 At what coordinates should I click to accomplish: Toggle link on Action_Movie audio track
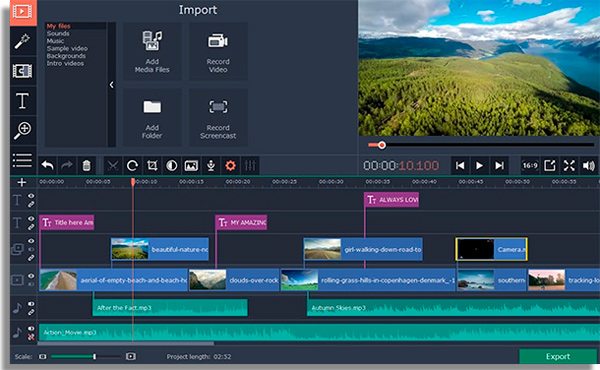[31, 337]
